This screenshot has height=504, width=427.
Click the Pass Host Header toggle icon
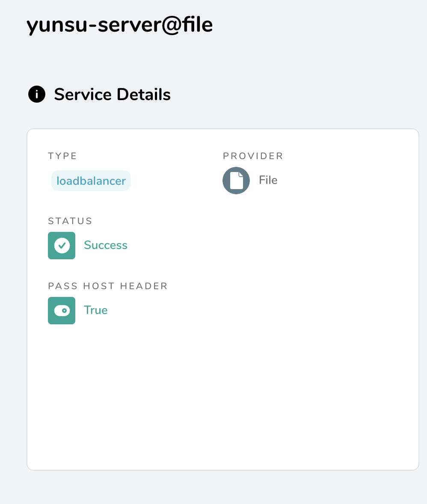click(62, 311)
